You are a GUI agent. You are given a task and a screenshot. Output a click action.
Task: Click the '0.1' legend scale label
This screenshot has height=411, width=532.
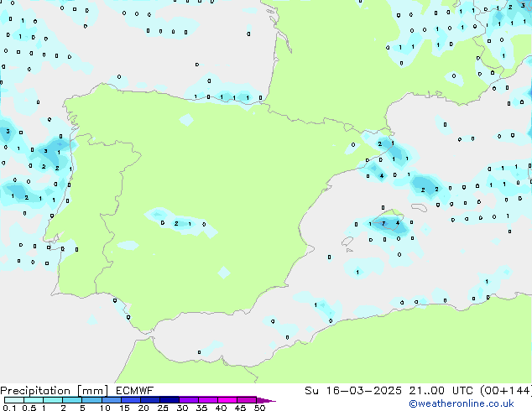pyautogui.click(x=9, y=408)
